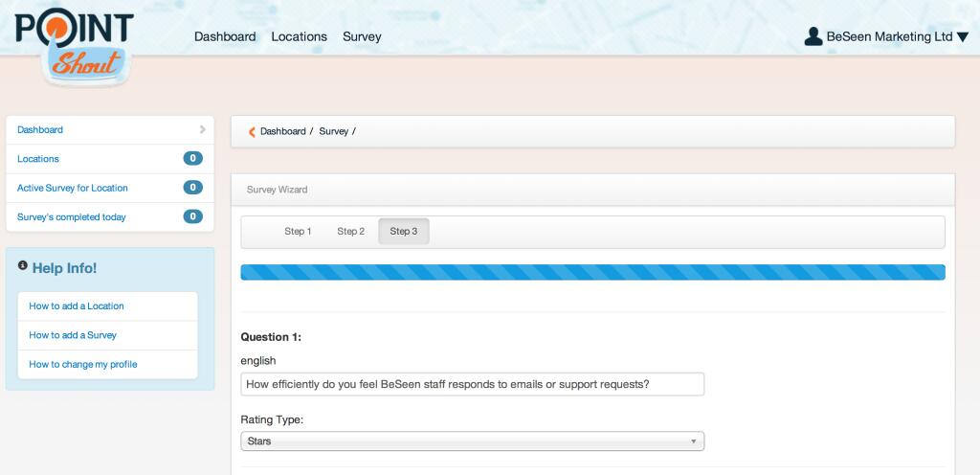Open Survey in top navigation

point(362,36)
